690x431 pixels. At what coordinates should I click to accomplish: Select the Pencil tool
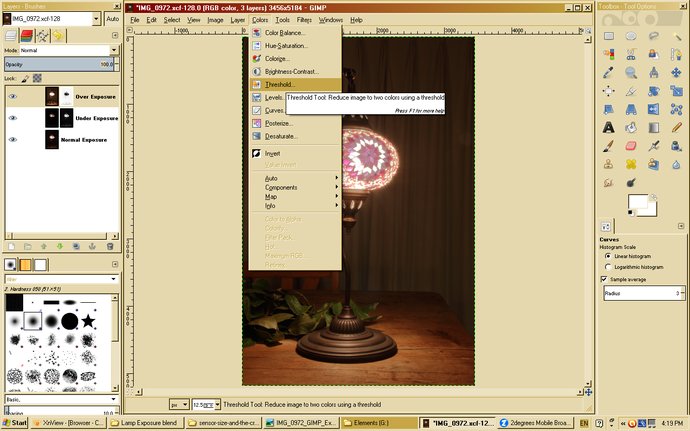click(x=676, y=127)
